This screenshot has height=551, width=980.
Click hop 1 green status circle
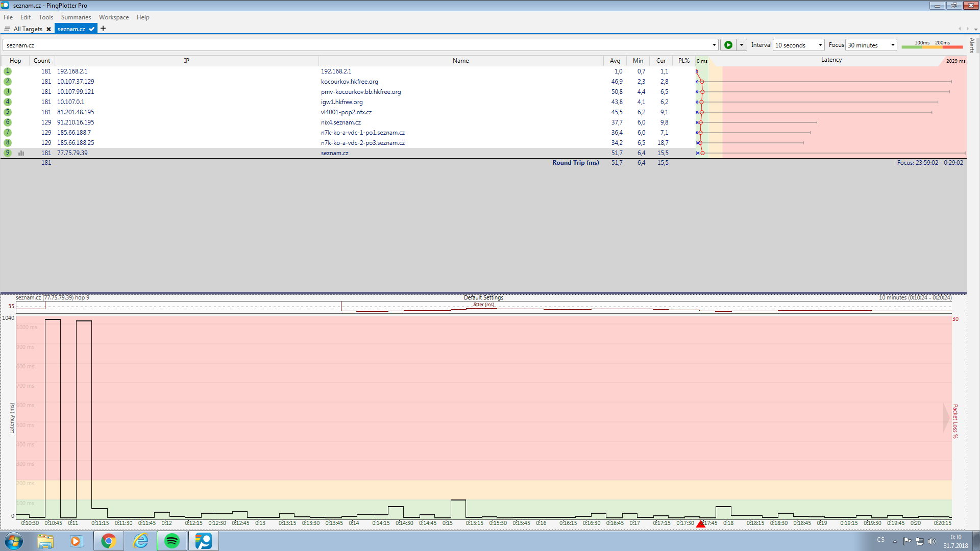(x=8, y=71)
